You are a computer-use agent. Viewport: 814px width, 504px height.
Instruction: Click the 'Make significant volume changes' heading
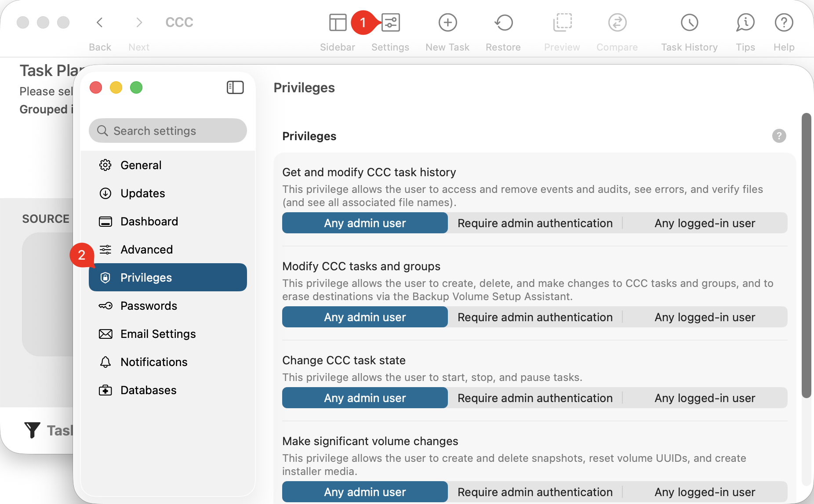[x=370, y=441]
